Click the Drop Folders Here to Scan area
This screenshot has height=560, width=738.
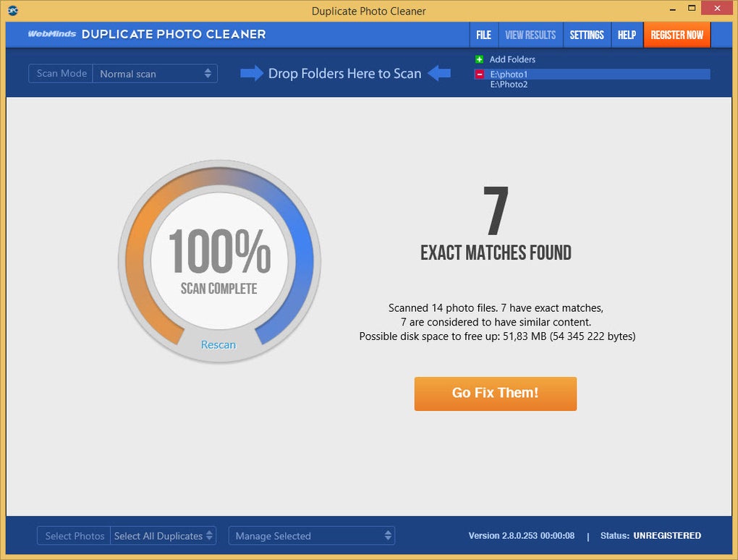tap(344, 73)
